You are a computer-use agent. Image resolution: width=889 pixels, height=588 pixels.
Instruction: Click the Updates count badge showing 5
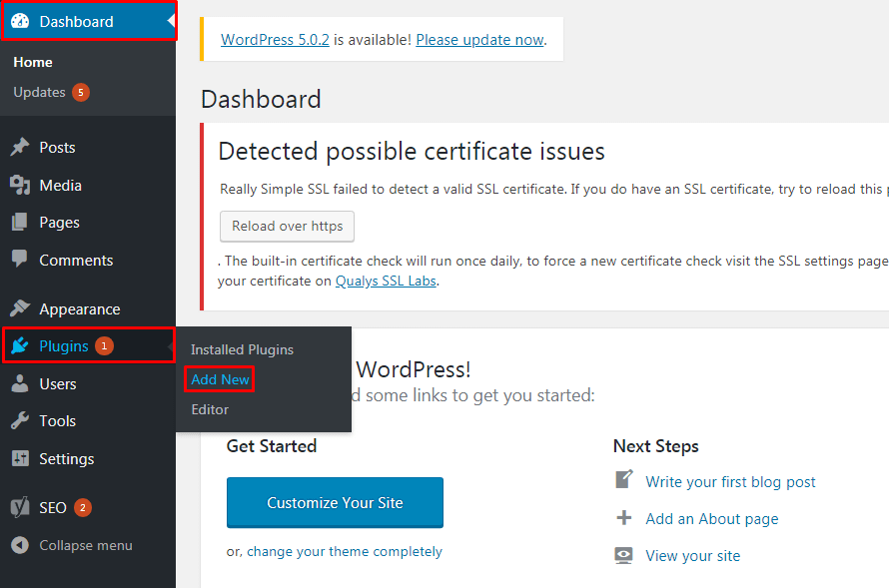81,92
